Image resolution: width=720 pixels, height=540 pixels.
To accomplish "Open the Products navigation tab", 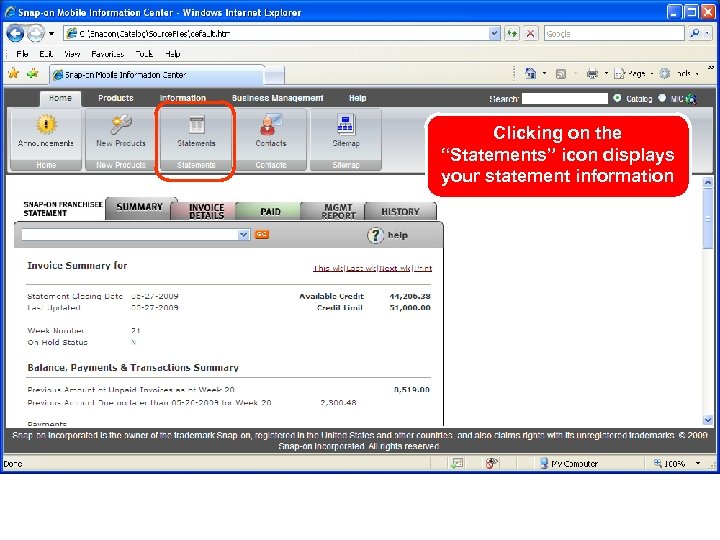I will point(116,98).
